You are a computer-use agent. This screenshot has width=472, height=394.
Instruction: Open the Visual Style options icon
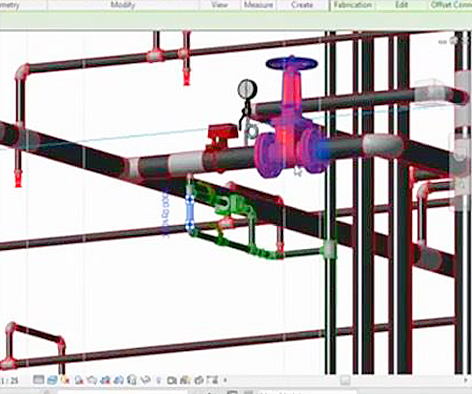(x=52, y=380)
